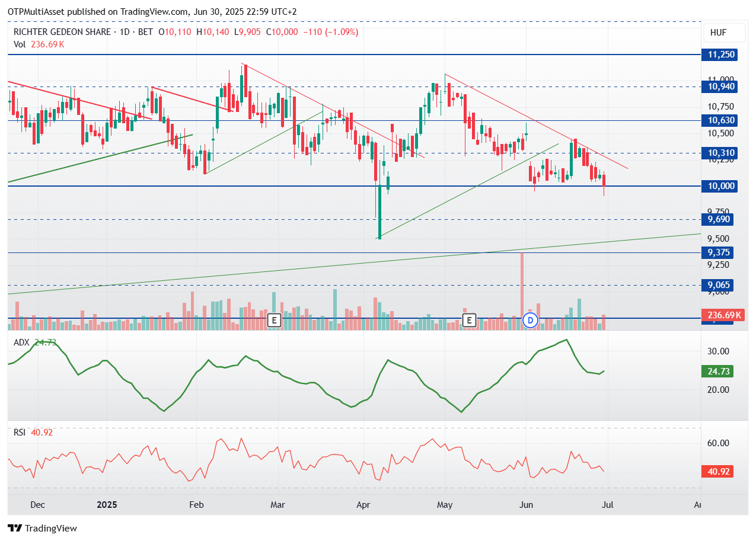Select the 11,250 price level label

coord(721,55)
